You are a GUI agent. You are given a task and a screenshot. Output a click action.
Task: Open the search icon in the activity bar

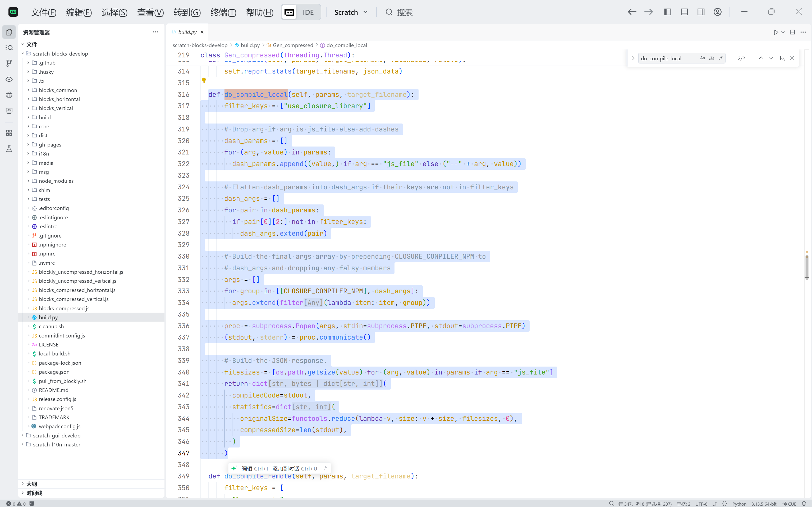(x=9, y=48)
